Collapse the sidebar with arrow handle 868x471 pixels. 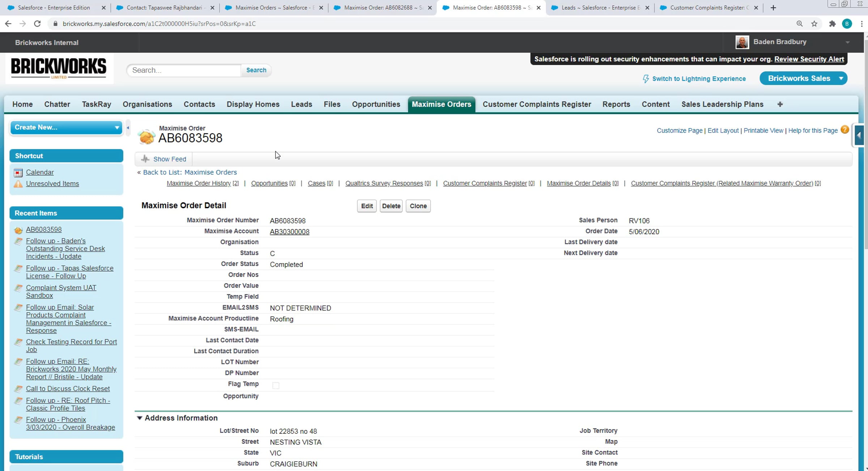(x=128, y=128)
